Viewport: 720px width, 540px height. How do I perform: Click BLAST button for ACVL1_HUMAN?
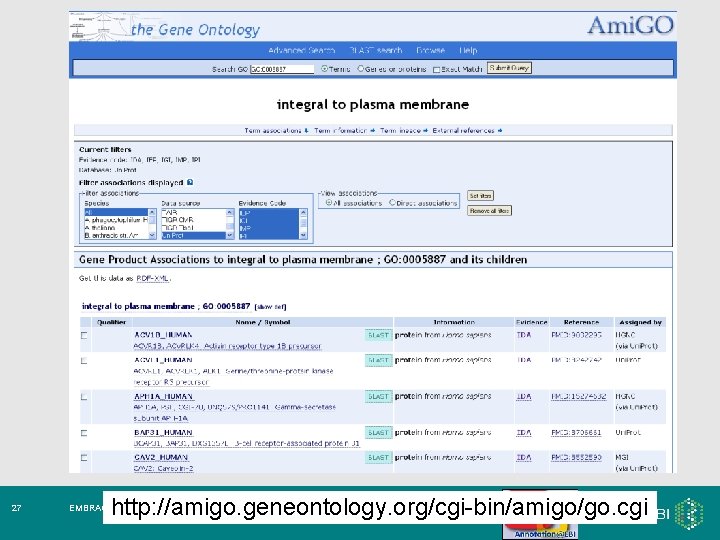tap(378, 360)
